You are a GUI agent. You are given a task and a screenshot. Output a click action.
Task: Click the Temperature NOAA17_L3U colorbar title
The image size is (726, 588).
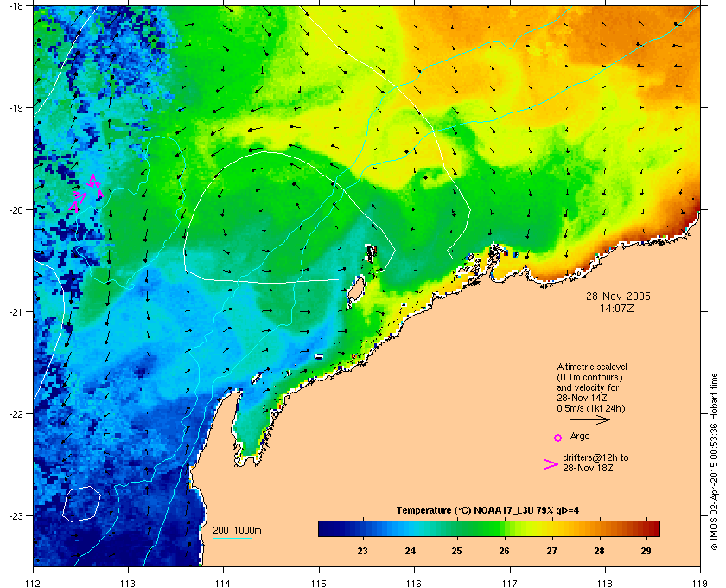488,511
